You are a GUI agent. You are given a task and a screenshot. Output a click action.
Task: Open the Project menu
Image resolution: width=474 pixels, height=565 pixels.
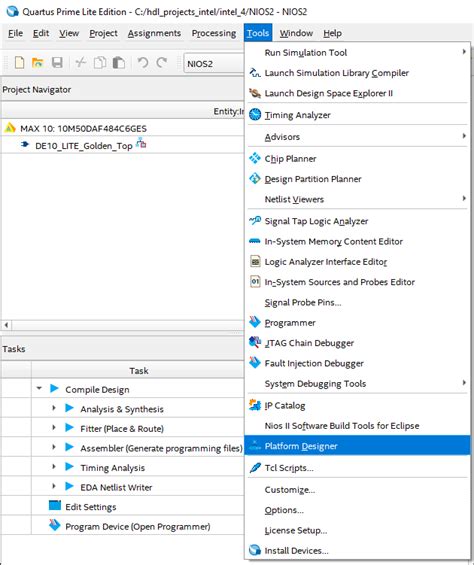(103, 33)
